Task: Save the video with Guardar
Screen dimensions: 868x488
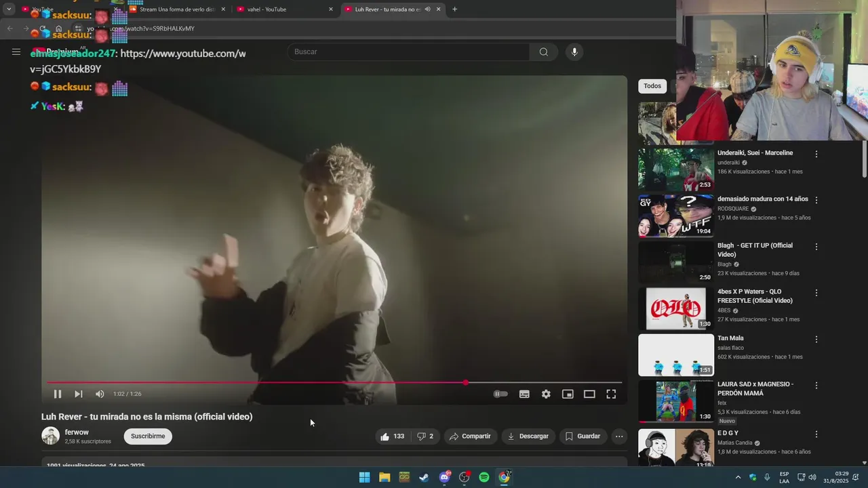Action: pyautogui.click(x=583, y=436)
